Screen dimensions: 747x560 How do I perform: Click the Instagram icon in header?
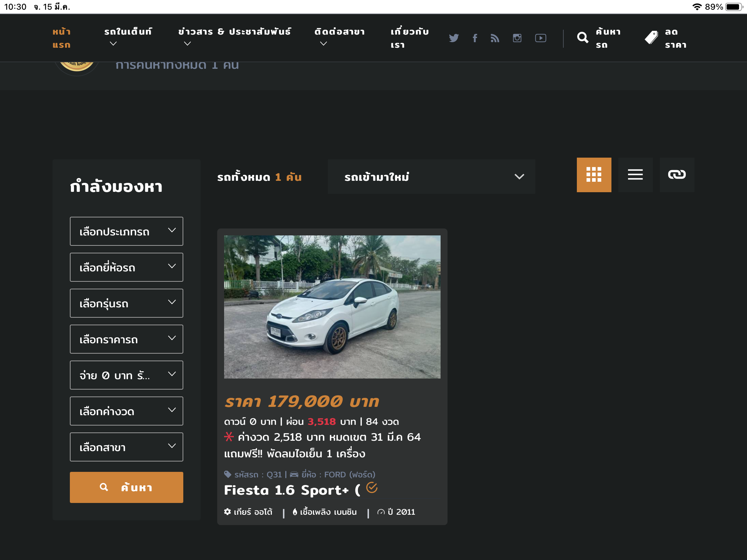coord(517,38)
